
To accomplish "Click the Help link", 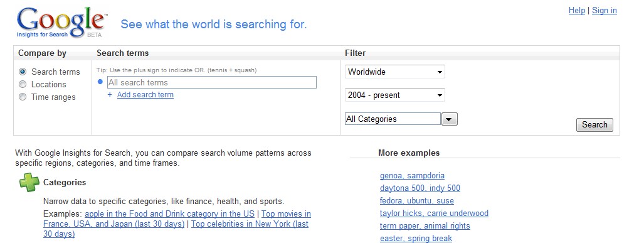I will coord(577,10).
